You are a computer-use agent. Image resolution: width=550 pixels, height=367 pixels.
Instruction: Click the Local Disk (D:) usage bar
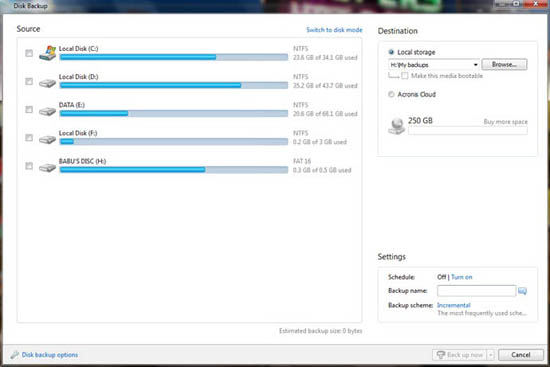point(174,85)
